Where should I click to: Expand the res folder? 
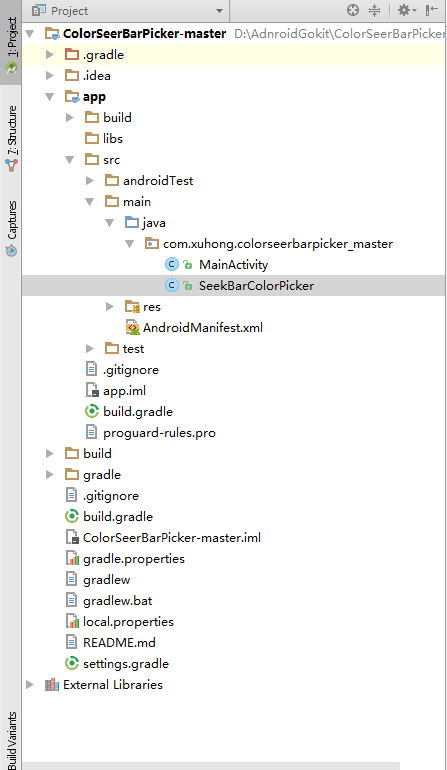click(x=110, y=307)
